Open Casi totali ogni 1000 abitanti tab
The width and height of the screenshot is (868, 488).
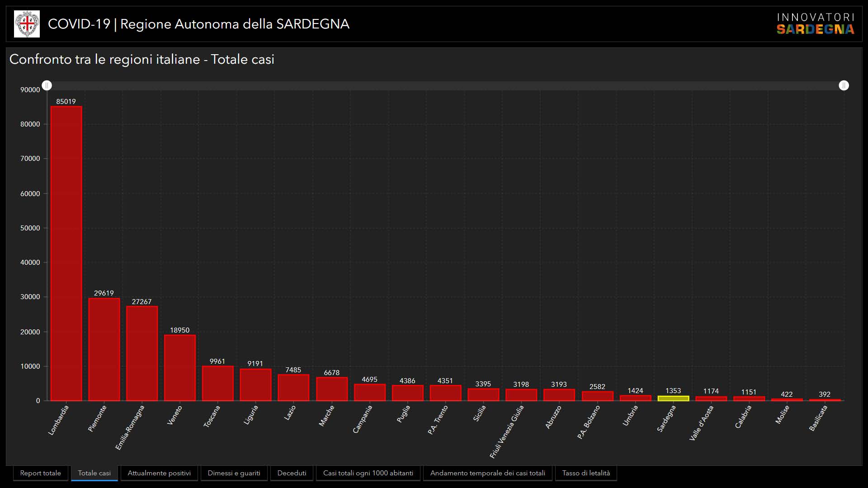click(368, 473)
